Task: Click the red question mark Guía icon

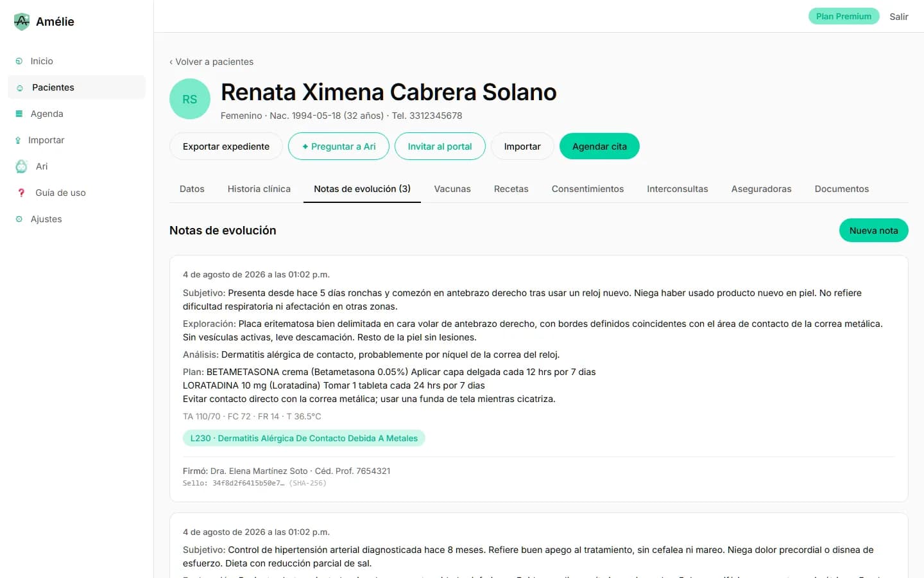Action: point(21,193)
